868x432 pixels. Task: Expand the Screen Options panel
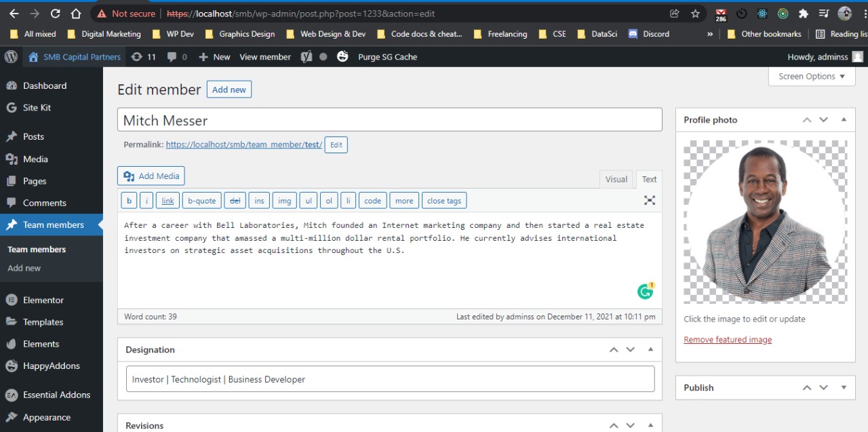pos(811,76)
